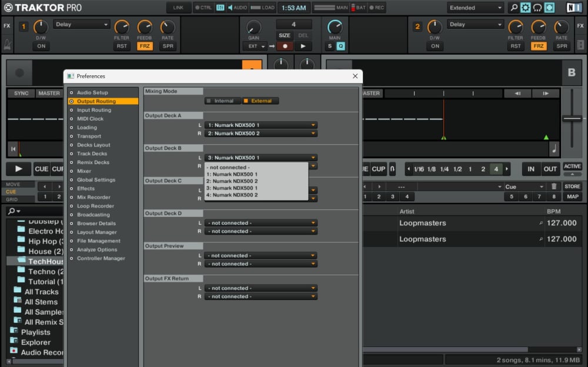
Task: Open FX unit 1 Delay effect dropdown
Action: 82,24
